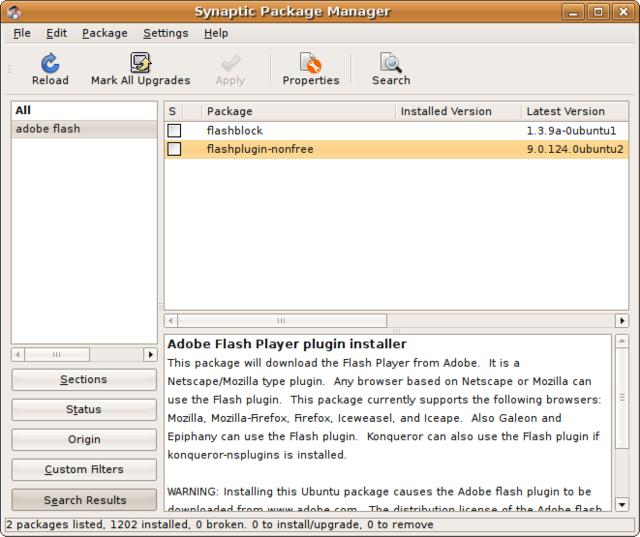Viewport: 640px width, 537px height.
Task: Sort by the Package column header
Action: pyautogui.click(x=299, y=111)
